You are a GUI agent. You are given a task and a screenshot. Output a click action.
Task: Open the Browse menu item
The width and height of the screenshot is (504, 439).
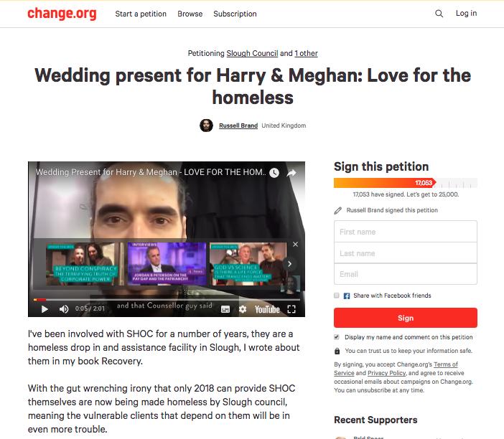(190, 14)
